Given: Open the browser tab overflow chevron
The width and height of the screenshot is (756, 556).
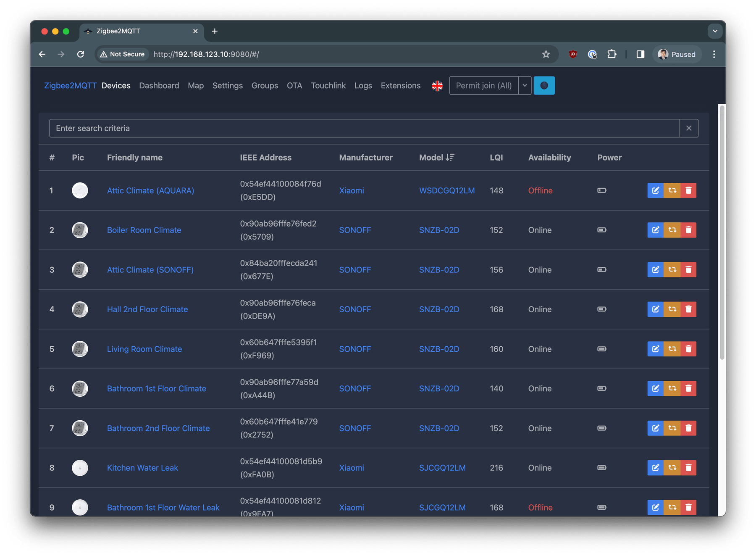Looking at the screenshot, I should click(x=715, y=31).
